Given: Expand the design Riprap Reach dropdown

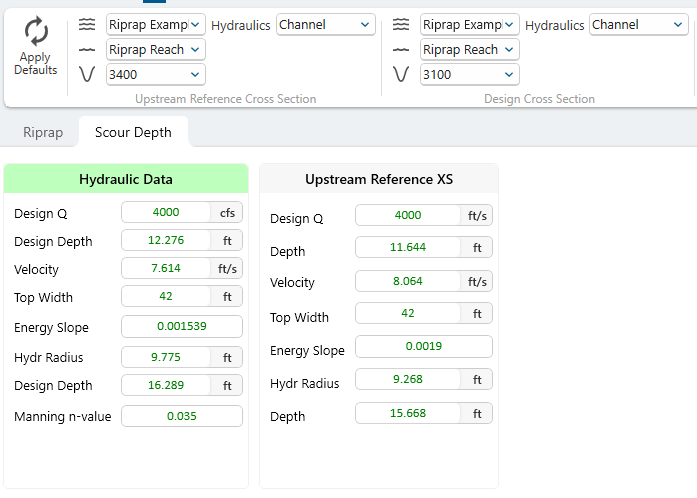Looking at the screenshot, I should pos(469,49).
